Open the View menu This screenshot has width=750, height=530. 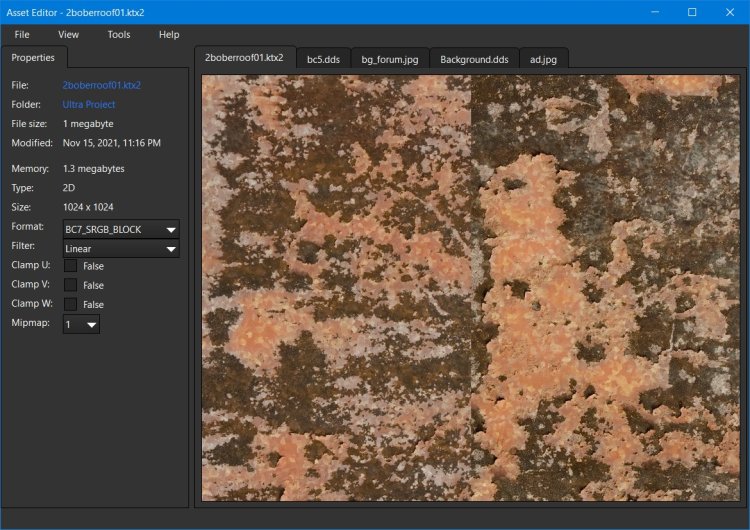68,34
